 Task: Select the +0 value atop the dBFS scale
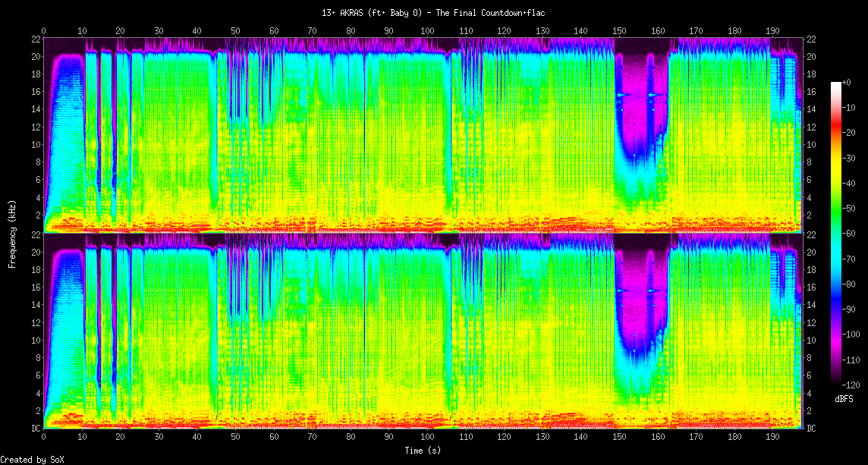click(x=848, y=82)
